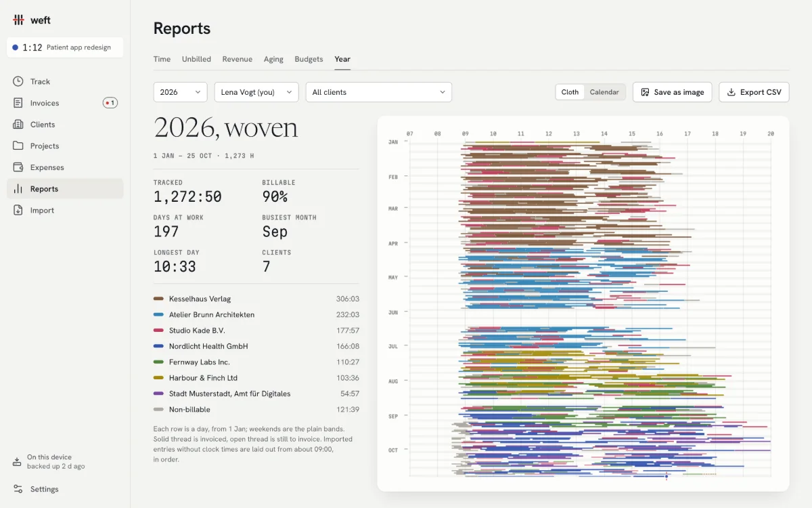Click the Stadt Musterstadt purple swatch
The height and width of the screenshot is (508, 812).
[x=158, y=394]
